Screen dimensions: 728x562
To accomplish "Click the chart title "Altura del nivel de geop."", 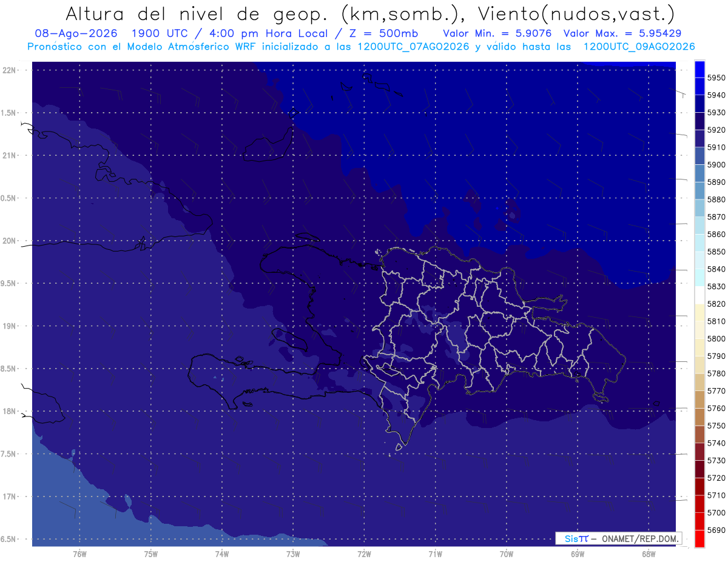I will pyautogui.click(x=197, y=14).
